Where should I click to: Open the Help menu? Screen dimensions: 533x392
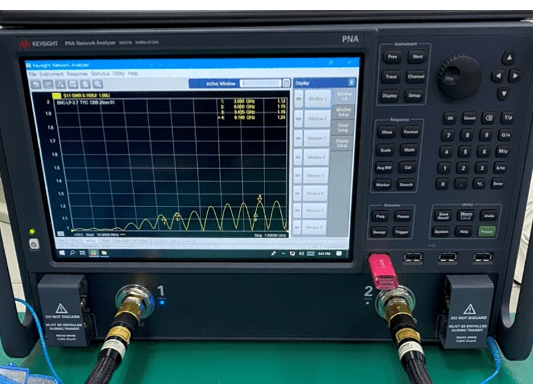[133, 73]
